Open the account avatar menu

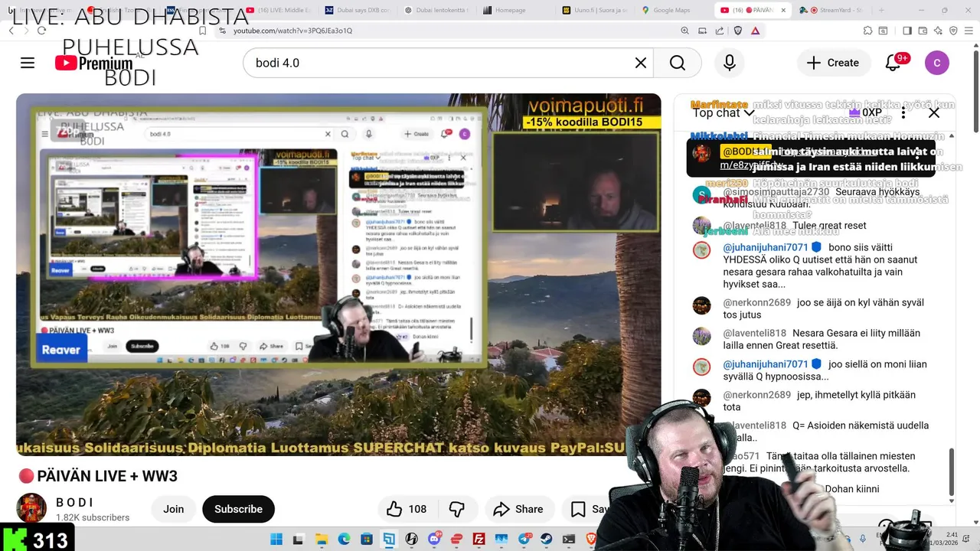tap(937, 63)
